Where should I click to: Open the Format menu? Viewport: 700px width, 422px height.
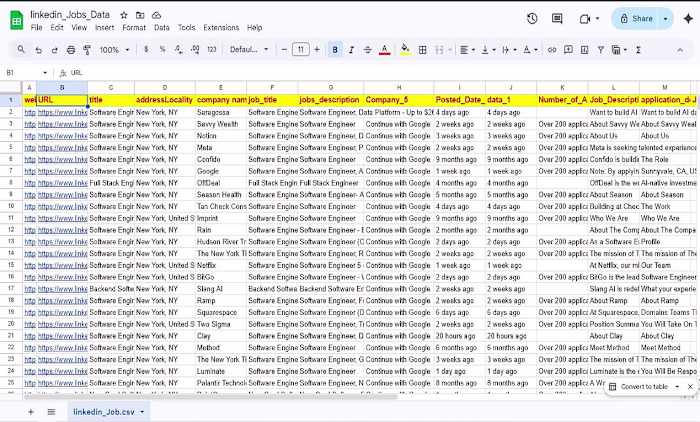pos(134,28)
